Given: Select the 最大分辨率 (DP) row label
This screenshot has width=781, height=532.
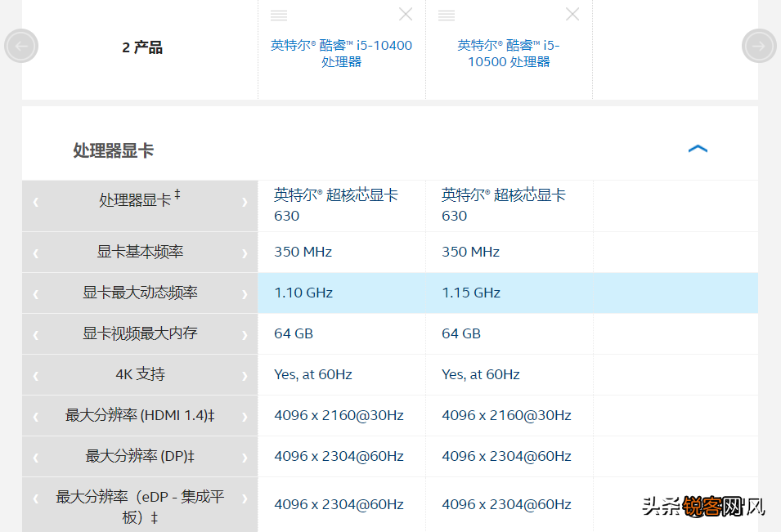Looking at the screenshot, I should click(140, 456).
